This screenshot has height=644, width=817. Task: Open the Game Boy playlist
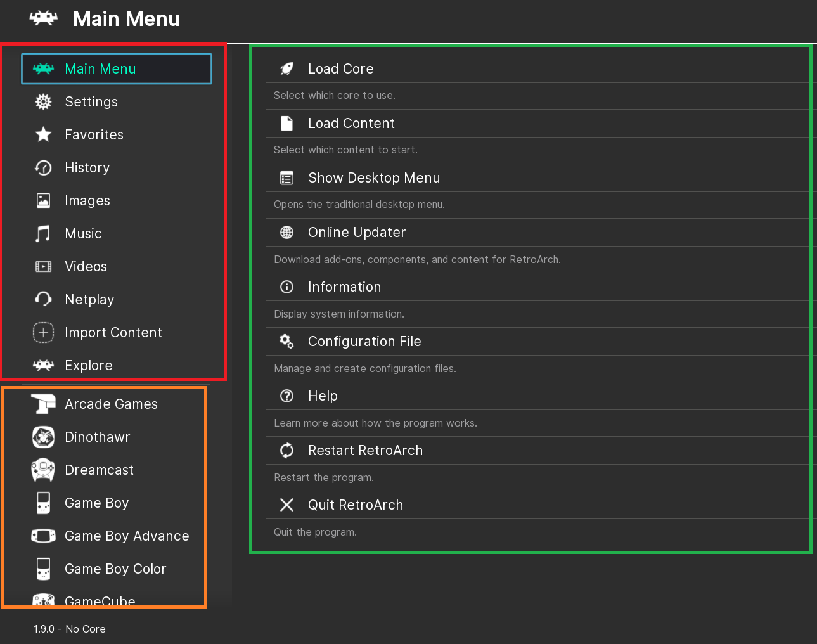click(x=117, y=503)
